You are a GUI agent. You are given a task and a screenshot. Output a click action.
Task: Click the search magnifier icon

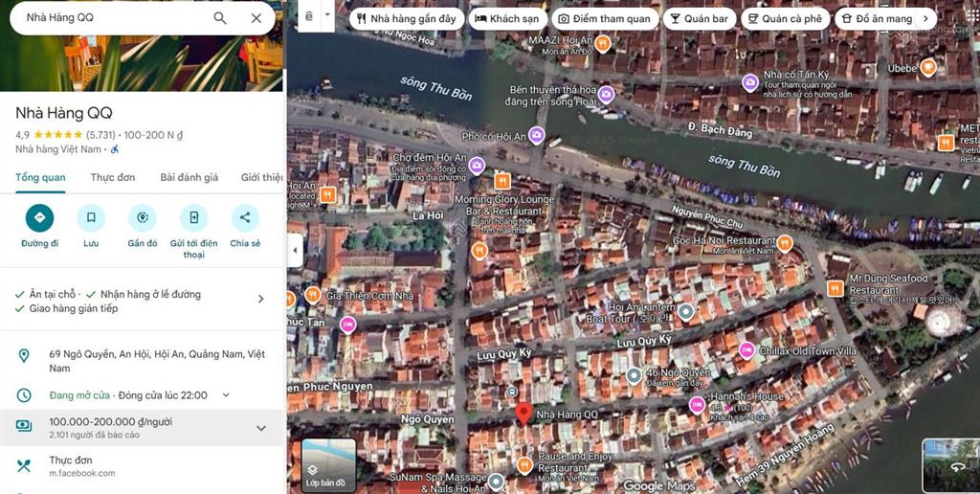(220, 18)
